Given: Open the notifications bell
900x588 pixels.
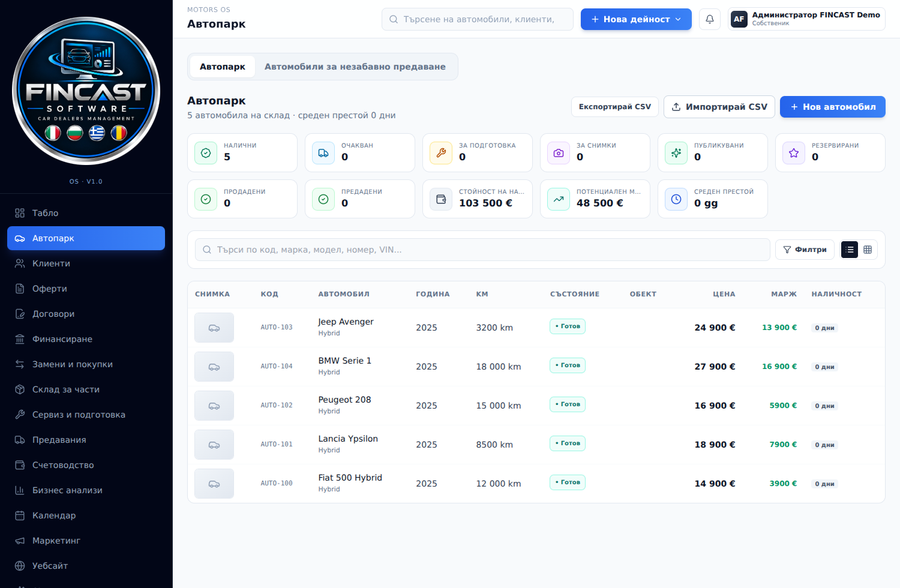Looking at the screenshot, I should pyautogui.click(x=709, y=19).
